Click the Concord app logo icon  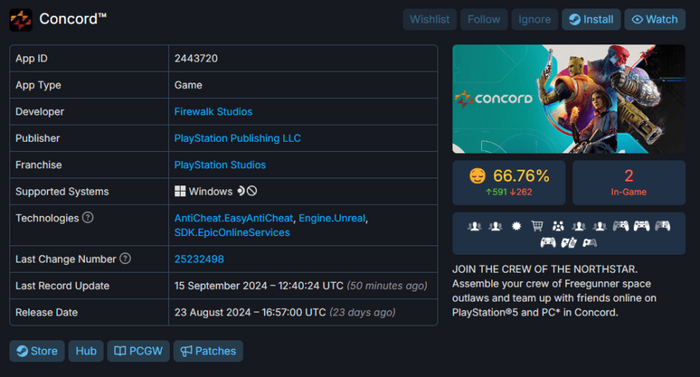click(21, 20)
